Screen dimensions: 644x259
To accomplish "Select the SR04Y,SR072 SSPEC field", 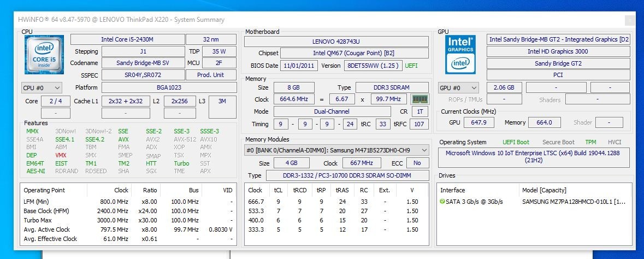I will (143, 75).
